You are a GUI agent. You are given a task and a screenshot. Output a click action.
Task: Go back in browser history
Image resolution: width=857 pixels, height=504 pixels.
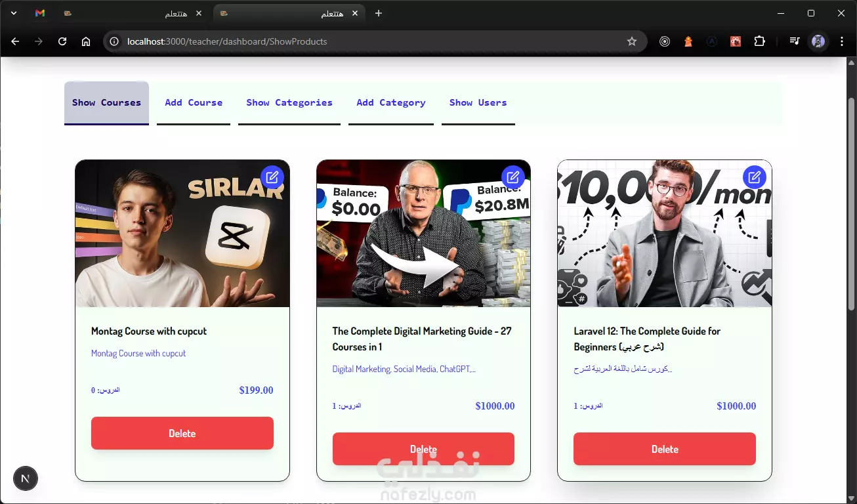click(15, 41)
